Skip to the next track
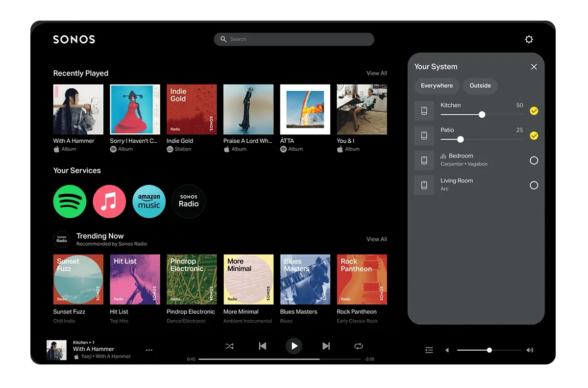This screenshot has width=588, height=388. 326,346
